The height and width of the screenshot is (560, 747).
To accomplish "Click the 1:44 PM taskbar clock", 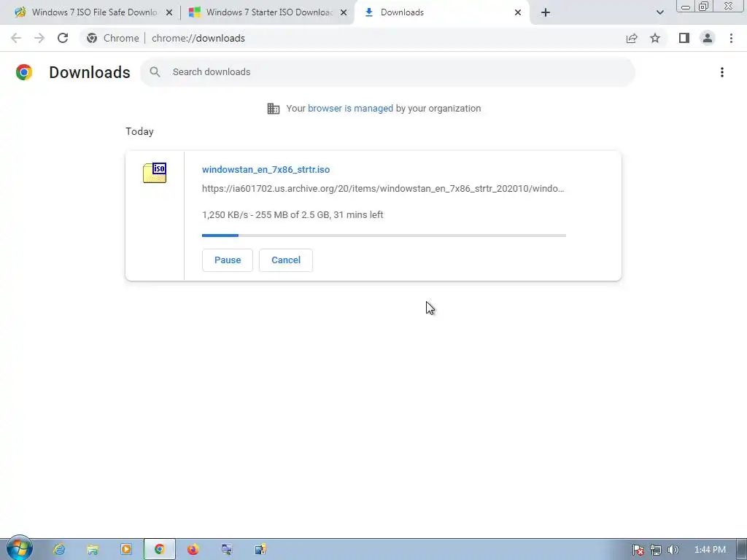I will coord(710,550).
